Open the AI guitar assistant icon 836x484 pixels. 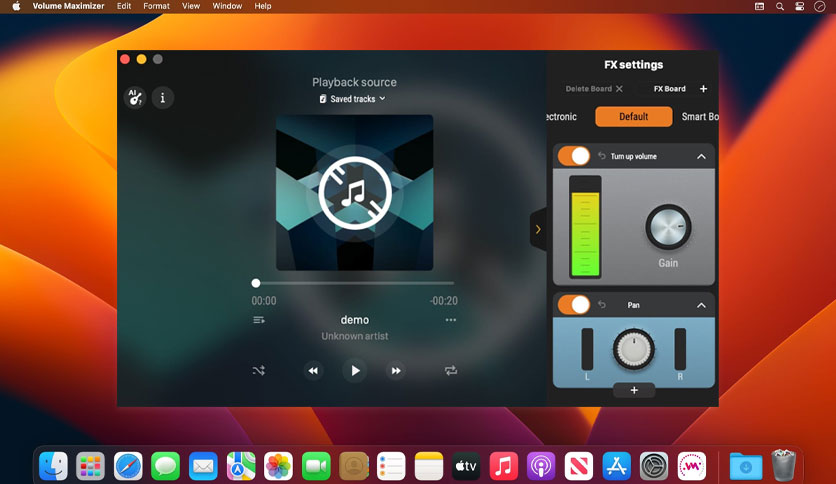[135, 98]
